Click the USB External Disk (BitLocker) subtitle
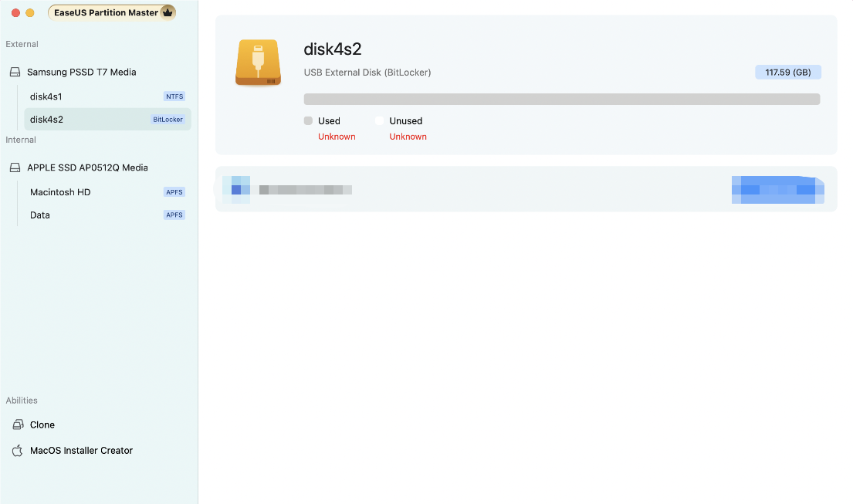Viewport: 853px width, 504px height. click(x=367, y=73)
